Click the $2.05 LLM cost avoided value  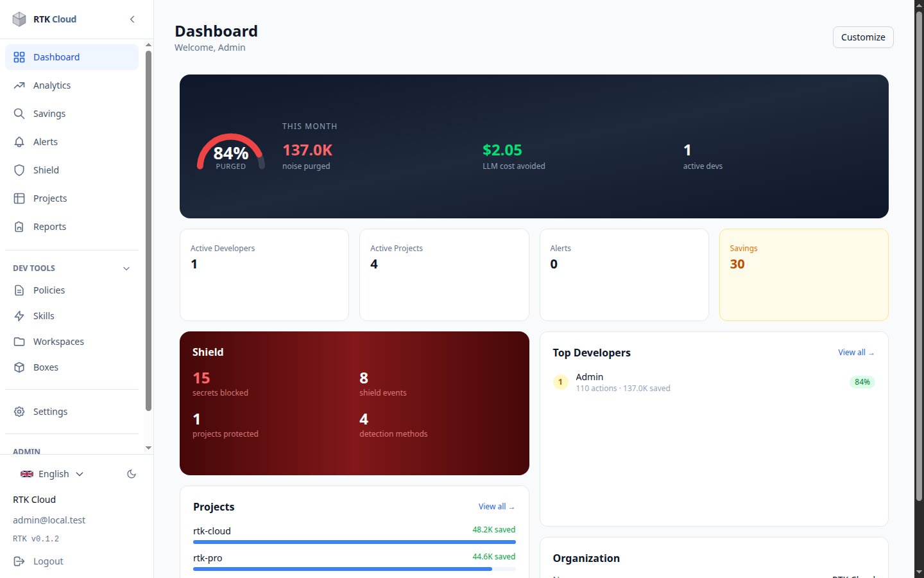502,150
